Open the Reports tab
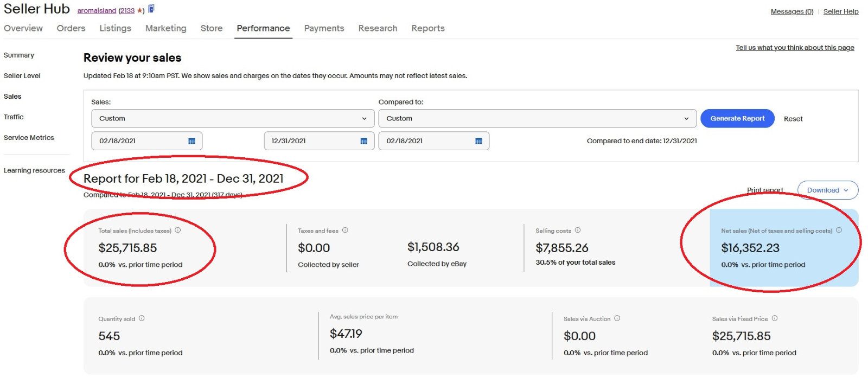868x384 pixels. tap(428, 28)
